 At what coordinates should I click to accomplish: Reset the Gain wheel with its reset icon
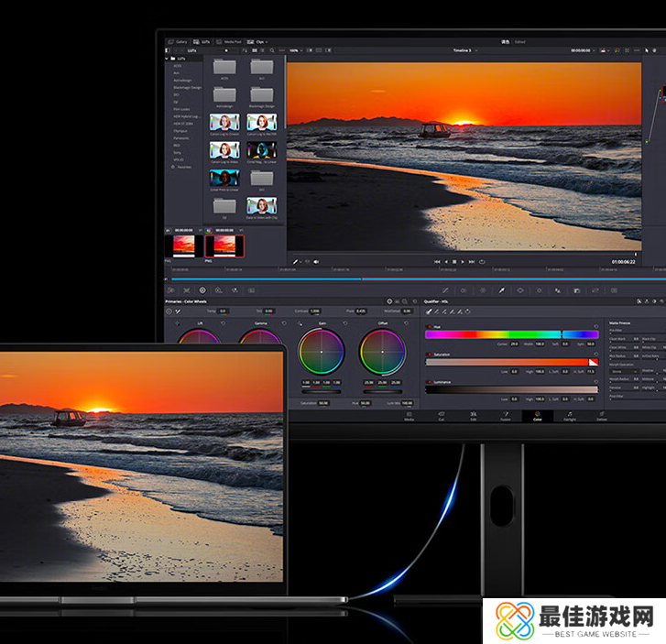point(344,323)
